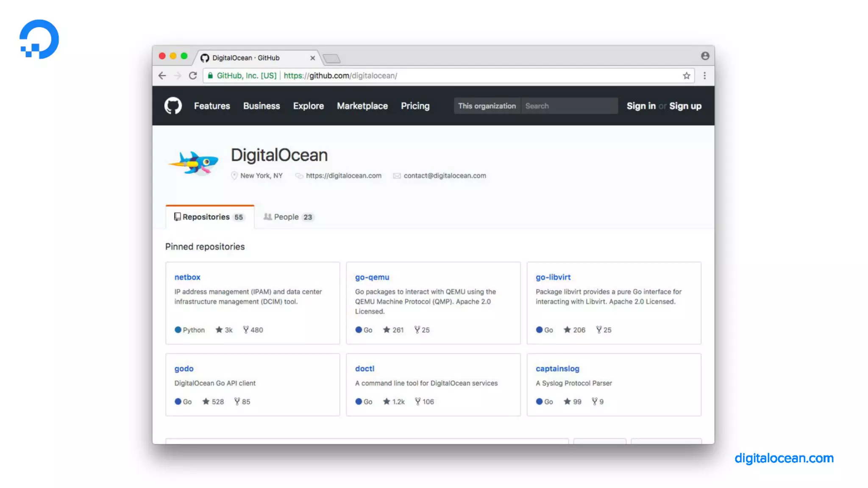The image size is (868, 488).
Task: Click the GitHub Octocat logo
Action: (x=173, y=106)
